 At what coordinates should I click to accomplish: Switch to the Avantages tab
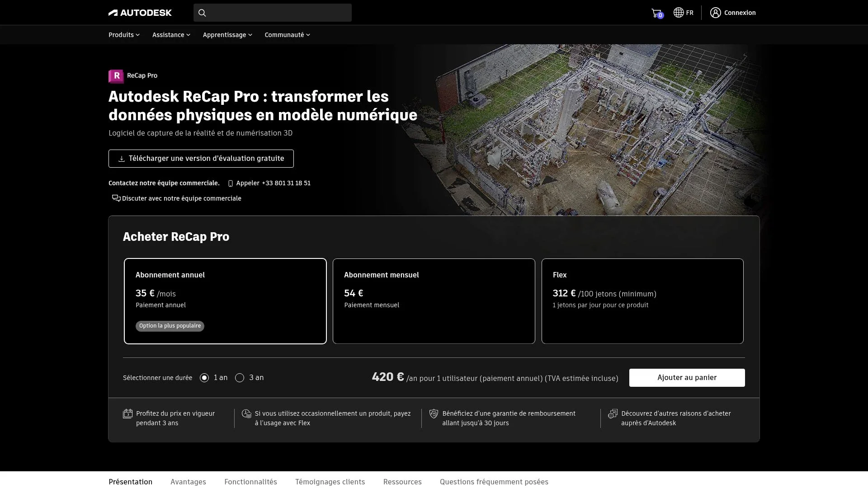[x=188, y=482]
